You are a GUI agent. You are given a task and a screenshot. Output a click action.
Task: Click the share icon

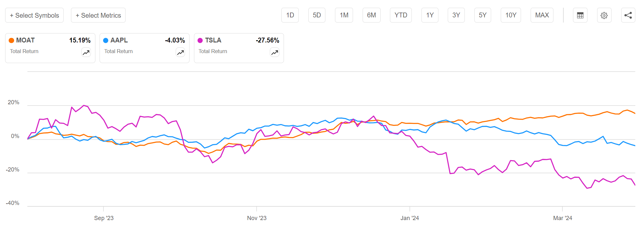coord(628,15)
